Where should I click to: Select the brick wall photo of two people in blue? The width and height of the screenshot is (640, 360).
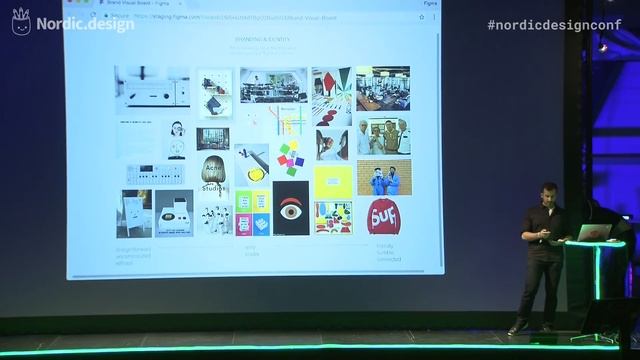click(x=384, y=178)
